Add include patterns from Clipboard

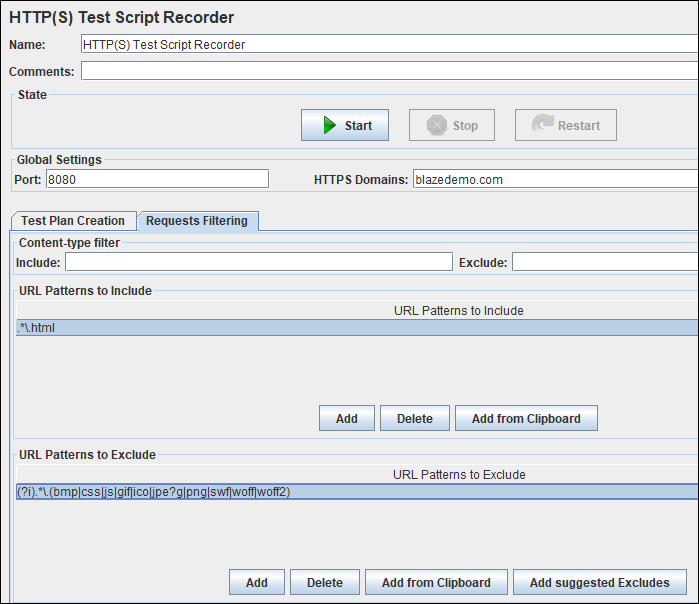click(x=526, y=418)
